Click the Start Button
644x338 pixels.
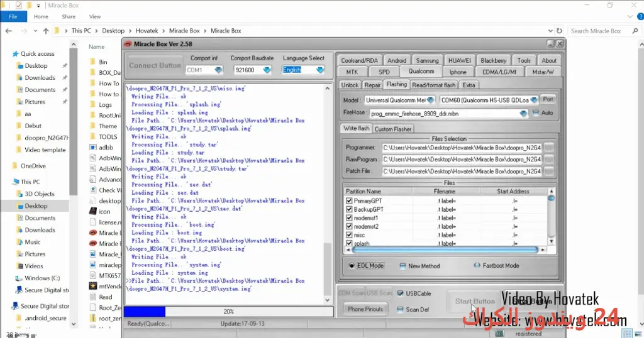coord(475,302)
